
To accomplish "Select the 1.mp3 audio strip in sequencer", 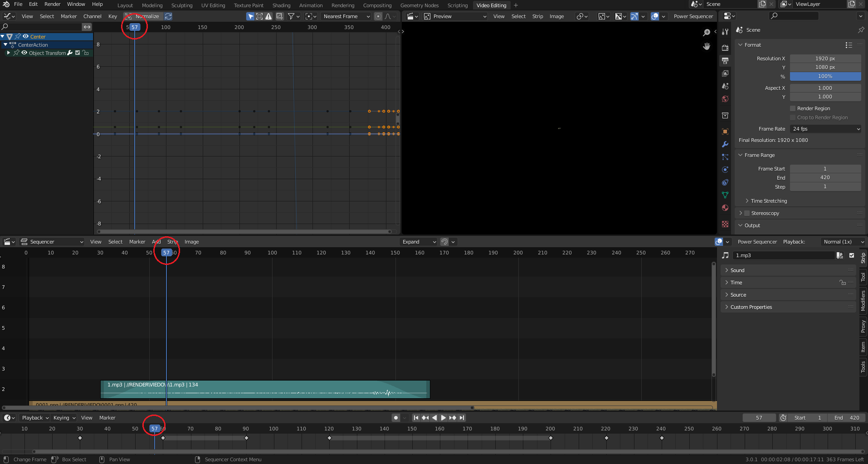I will coord(265,390).
